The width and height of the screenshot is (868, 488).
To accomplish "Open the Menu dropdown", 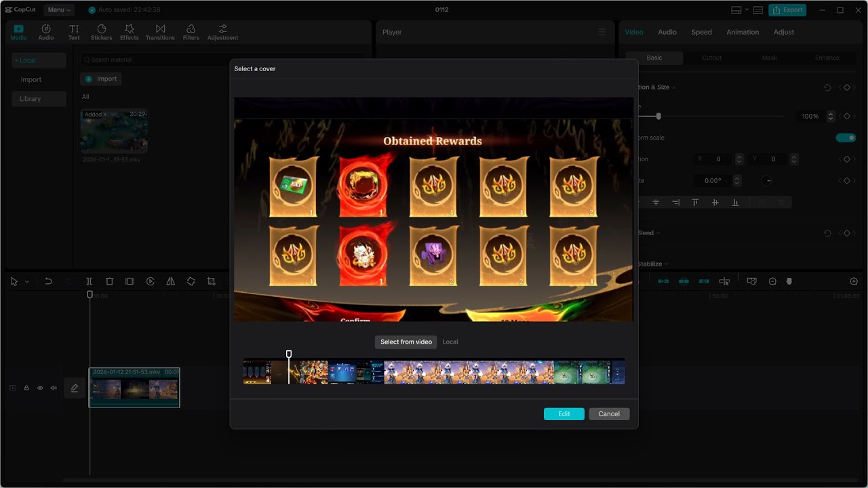I will pyautogui.click(x=59, y=10).
